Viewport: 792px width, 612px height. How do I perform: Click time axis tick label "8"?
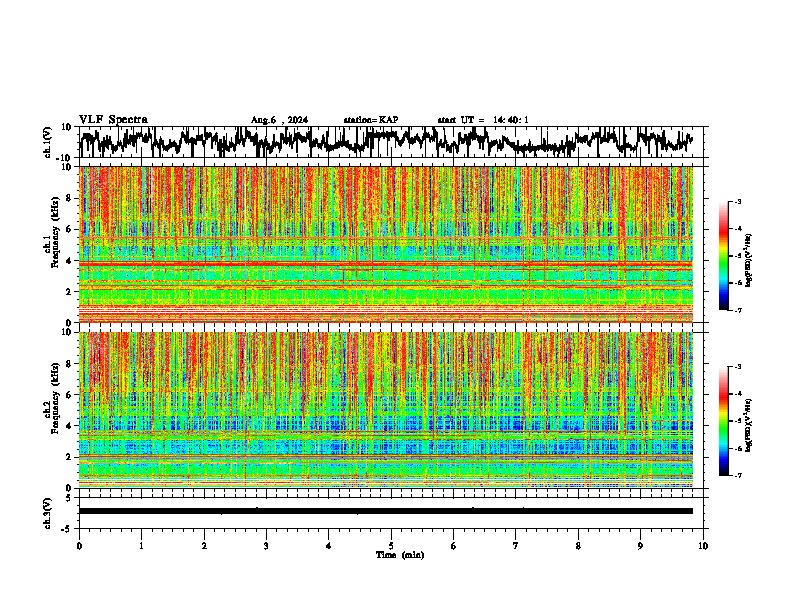[x=578, y=546]
